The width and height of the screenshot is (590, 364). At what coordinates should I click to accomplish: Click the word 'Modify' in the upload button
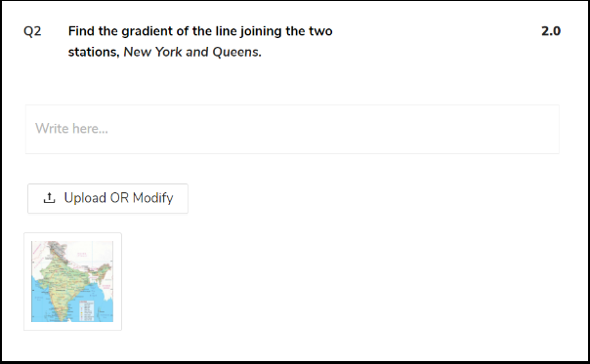pos(152,198)
